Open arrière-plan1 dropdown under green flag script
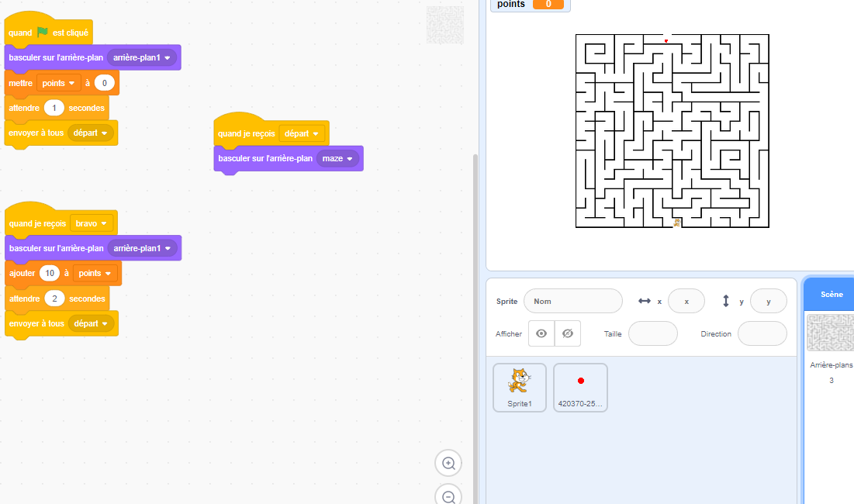This screenshot has width=854, height=504. [x=142, y=57]
